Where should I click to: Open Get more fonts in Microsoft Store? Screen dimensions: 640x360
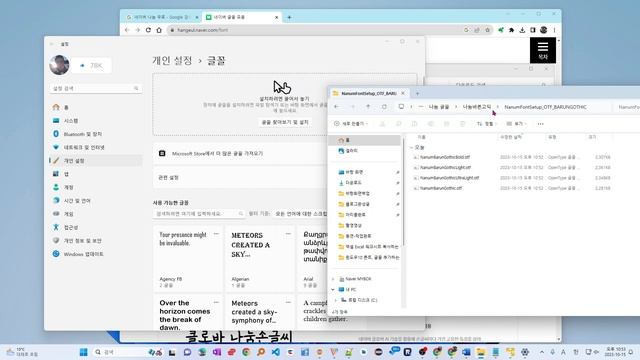pos(240,153)
